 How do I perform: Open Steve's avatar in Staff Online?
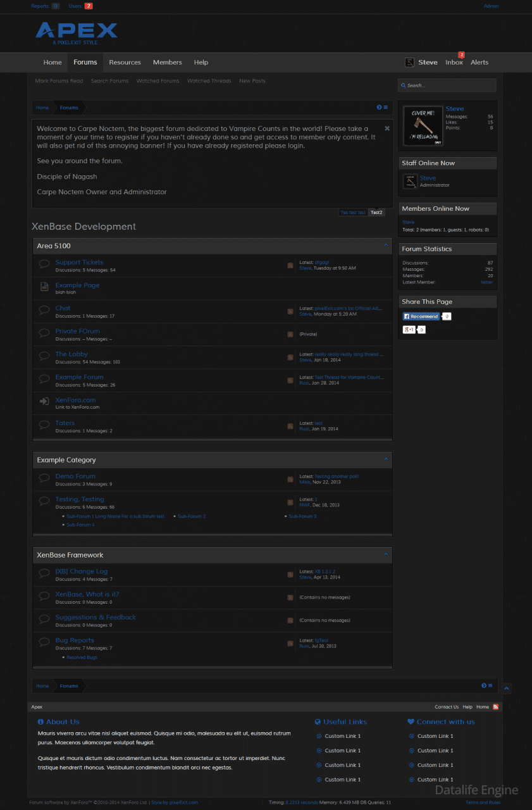pyautogui.click(x=410, y=182)
